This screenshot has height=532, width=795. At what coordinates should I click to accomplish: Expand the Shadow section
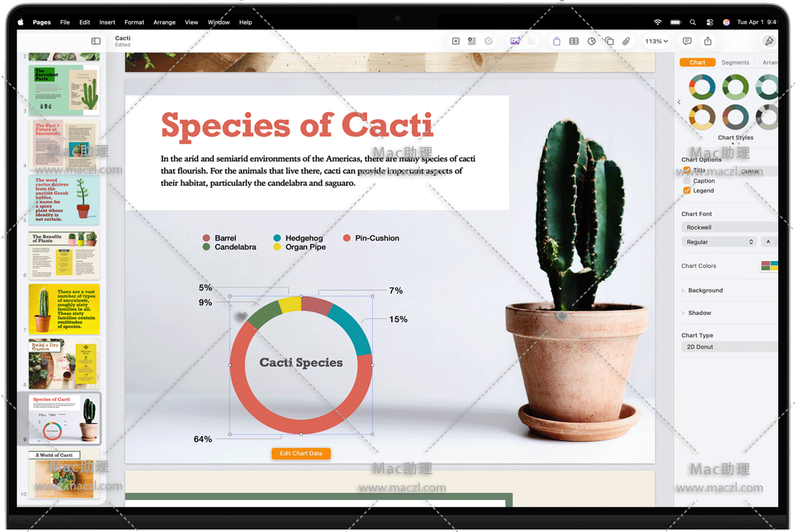[x=699, y=313]
